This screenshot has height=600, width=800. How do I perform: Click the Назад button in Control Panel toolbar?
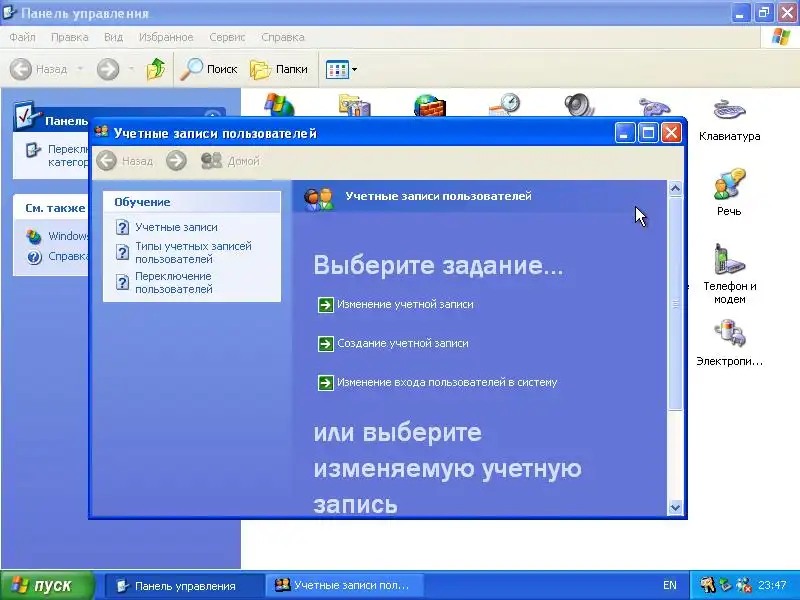39,69
